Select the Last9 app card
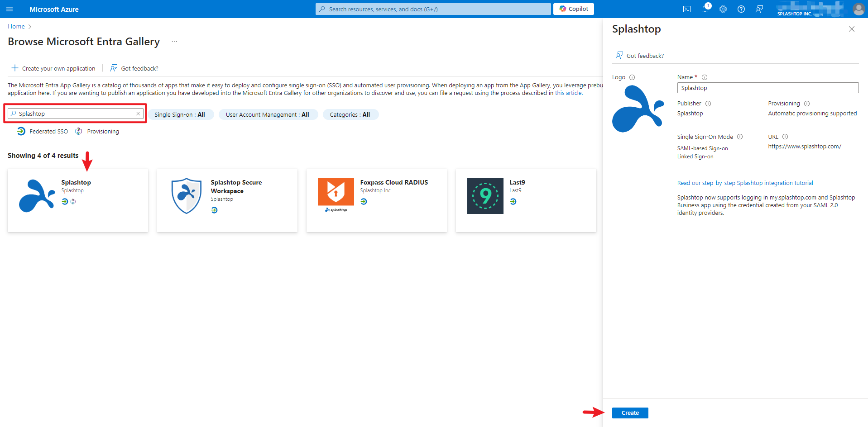Screen dimensions: 868x427 tap(526, 200)
